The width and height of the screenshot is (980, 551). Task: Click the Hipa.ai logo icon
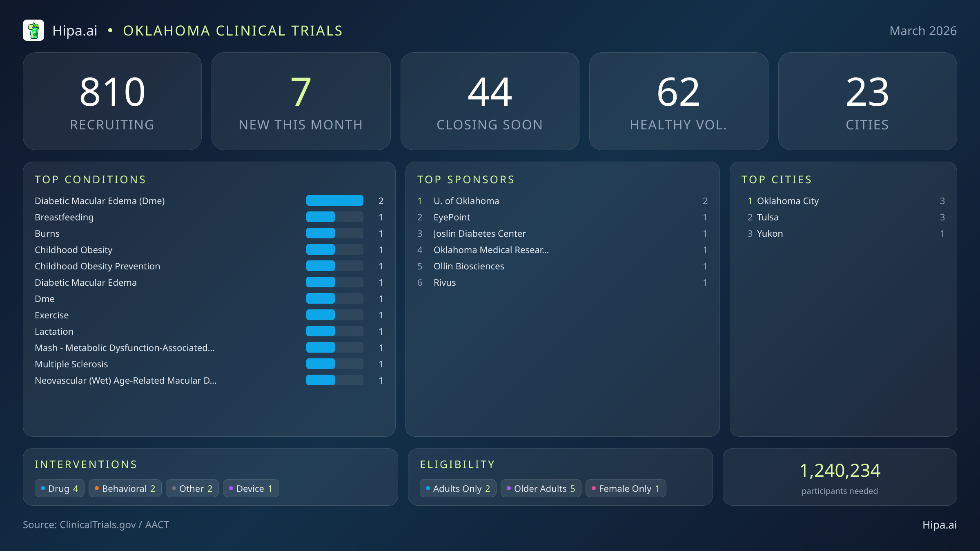pyautogui.click(x=33, y=30)
